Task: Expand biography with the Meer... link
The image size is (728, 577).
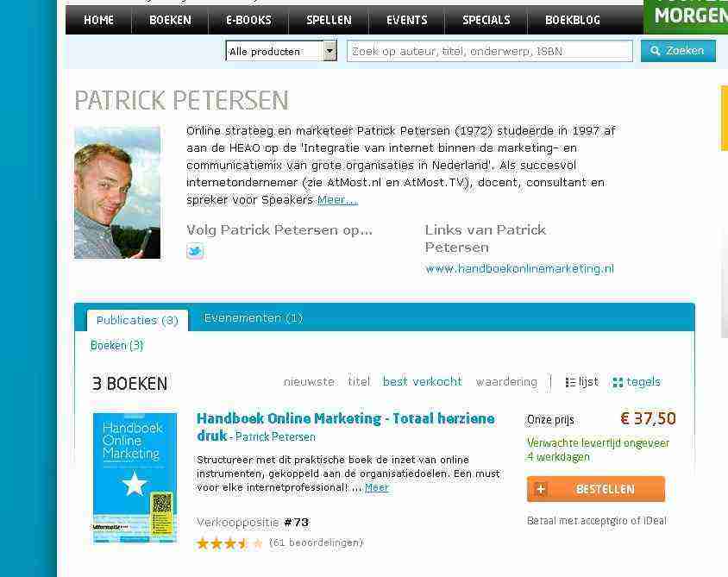Action: (x=337, y=200)
